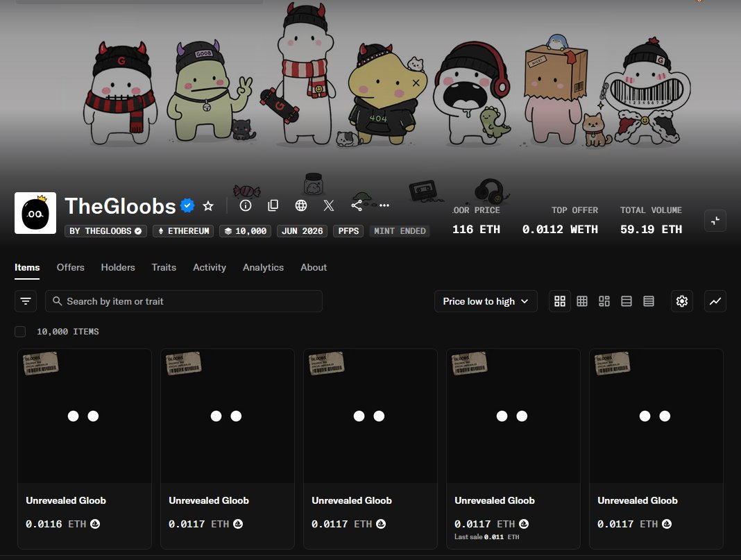Image resolution: width=741 pixels, height=560 pixels.
Task: Click the 0.0112 WETH top offer value
Action: click(x=560, y=229)
